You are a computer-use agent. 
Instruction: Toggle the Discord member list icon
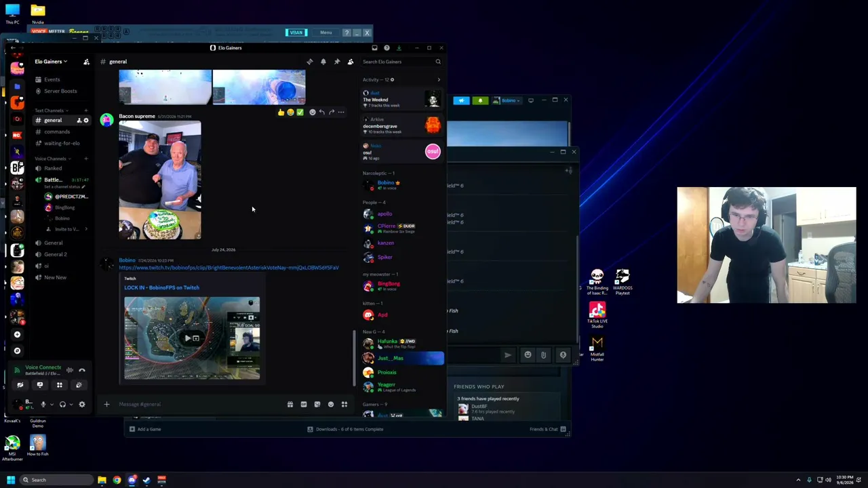coord(351,62)
